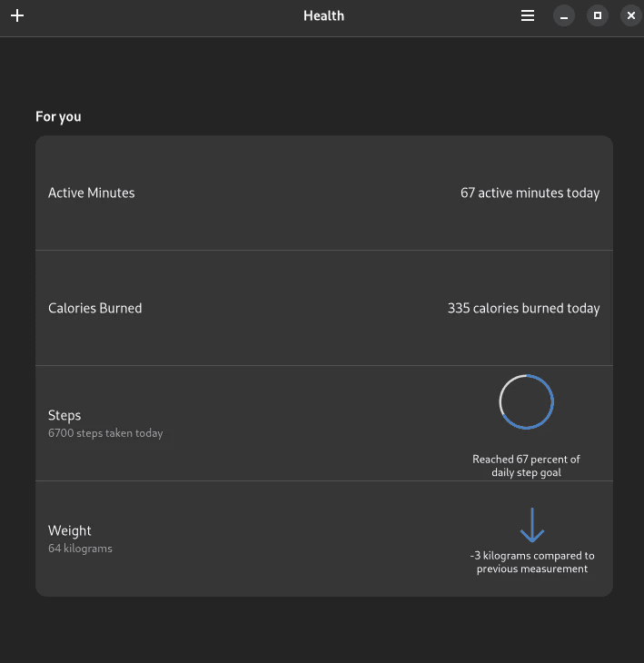Click 'Reached 67 percent of daily step goal'
This screenshot has height=663, width=644.
coord(526,466)
